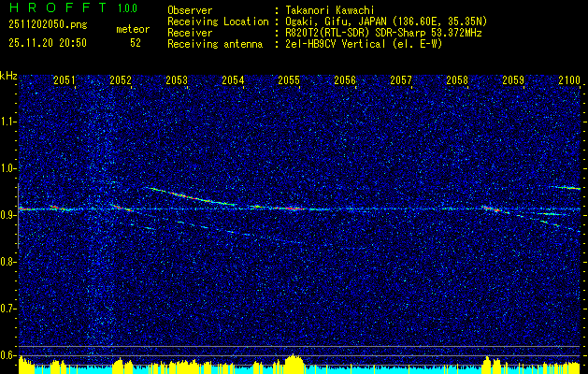Click the 2052 time marker
The image size is (588, 374).
tap(121, 79)
